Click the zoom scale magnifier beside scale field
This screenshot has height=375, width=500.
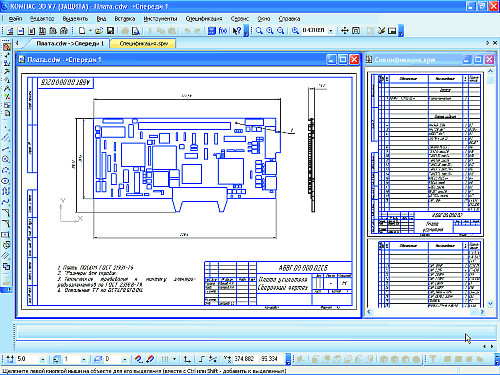point(295,31)
